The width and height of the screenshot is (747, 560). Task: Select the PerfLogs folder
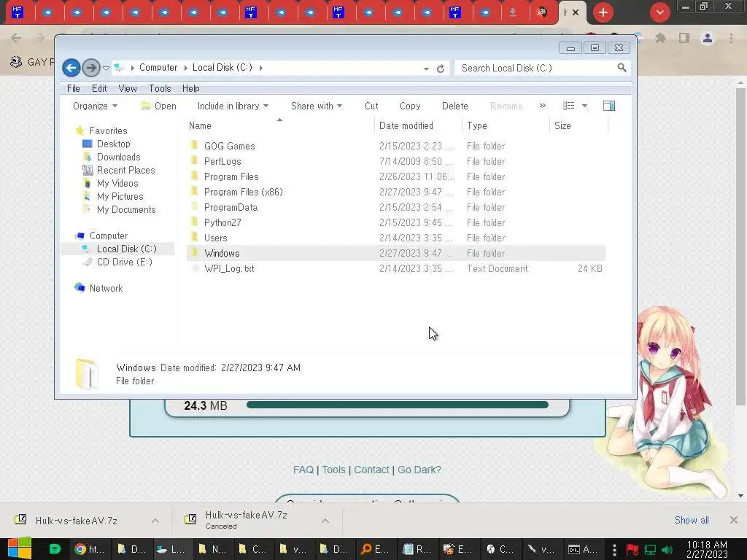(x=396, y=161)
